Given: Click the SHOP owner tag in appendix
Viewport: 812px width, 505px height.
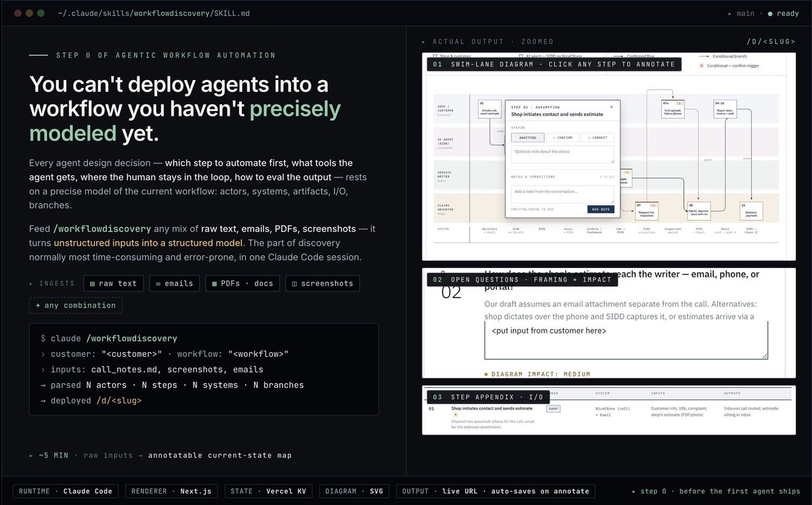Looking at the screenshot, I should (553, 409).
